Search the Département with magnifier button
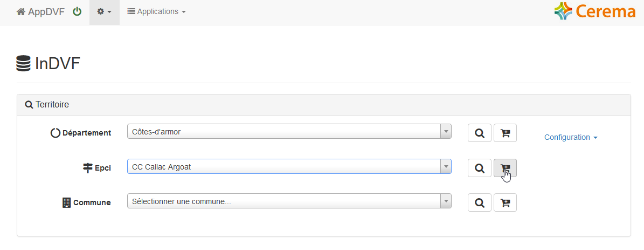The height and width of the screenshot is (250, 644). pyautogui.click(x=479, y=133)
